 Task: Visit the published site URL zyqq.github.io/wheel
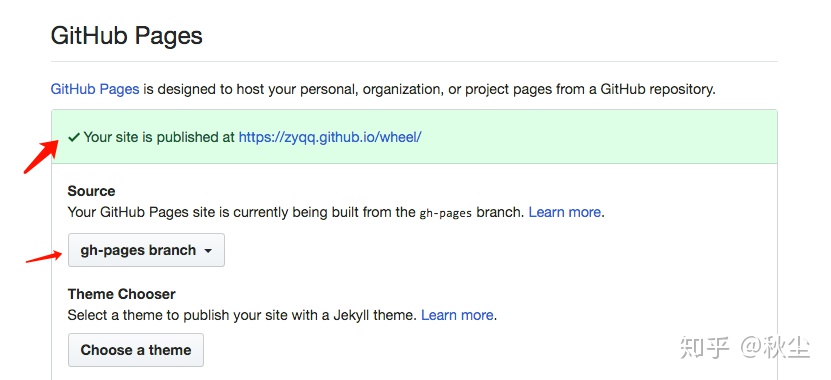330,137
